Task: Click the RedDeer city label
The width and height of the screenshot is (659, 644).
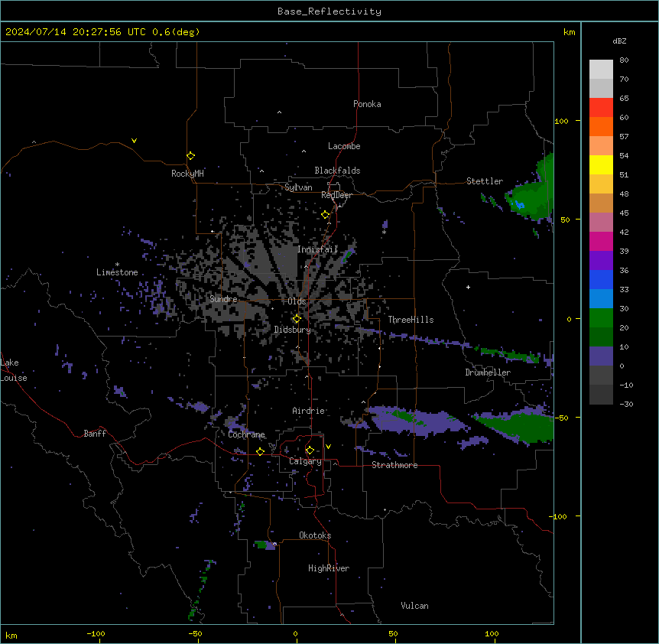Action: pyautogui.click(x=337, y=195)
